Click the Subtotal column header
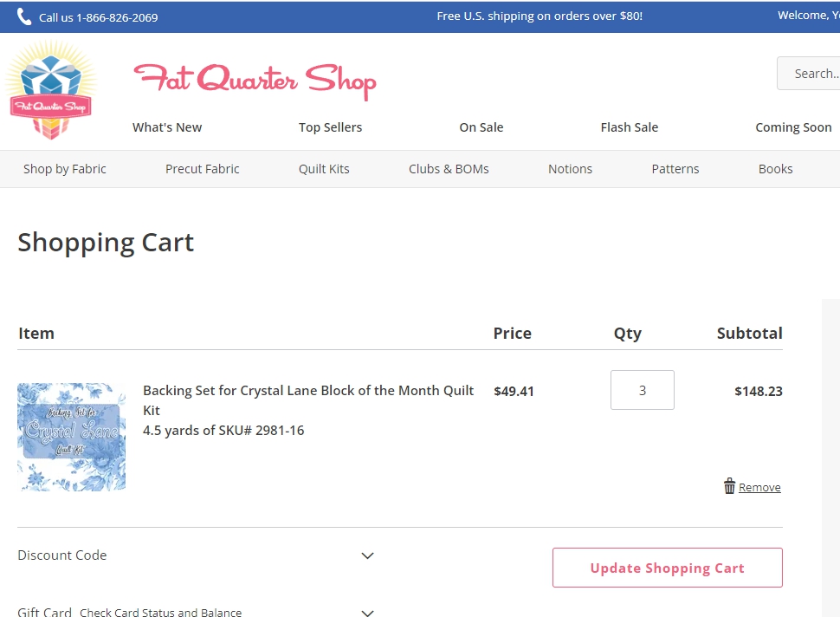840x617 pixels. [x=749, y=334]
